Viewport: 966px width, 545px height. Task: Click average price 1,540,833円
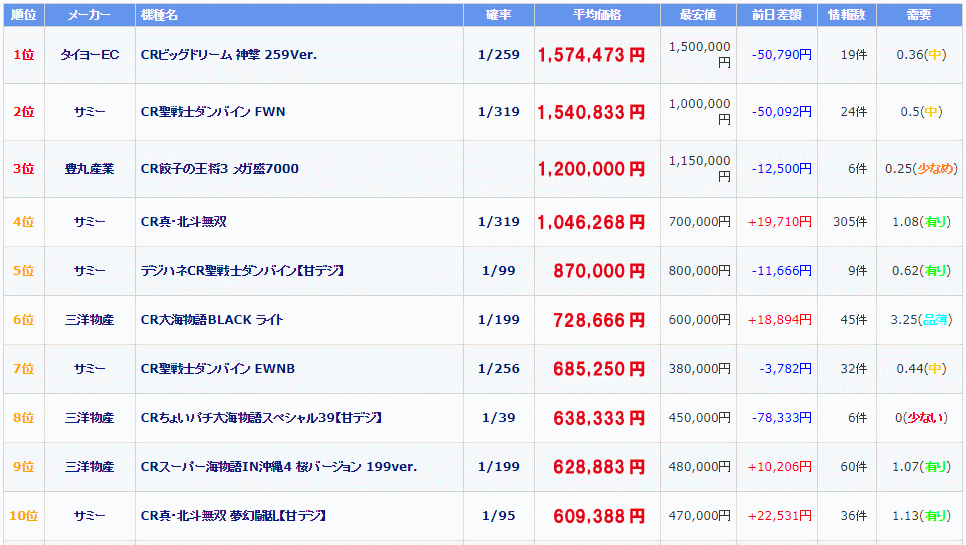point(591,113)
